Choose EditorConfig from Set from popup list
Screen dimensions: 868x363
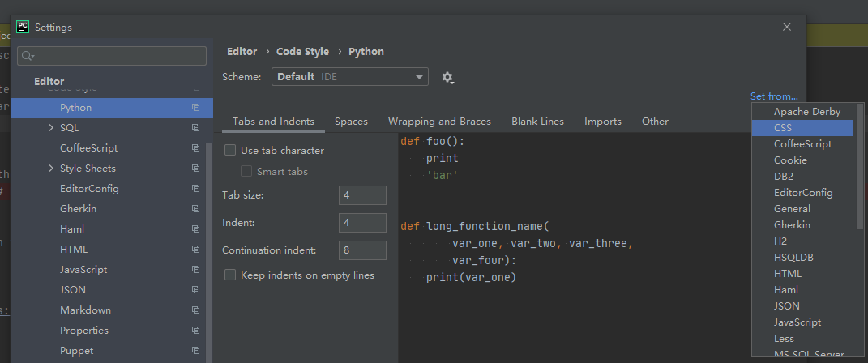802,193
